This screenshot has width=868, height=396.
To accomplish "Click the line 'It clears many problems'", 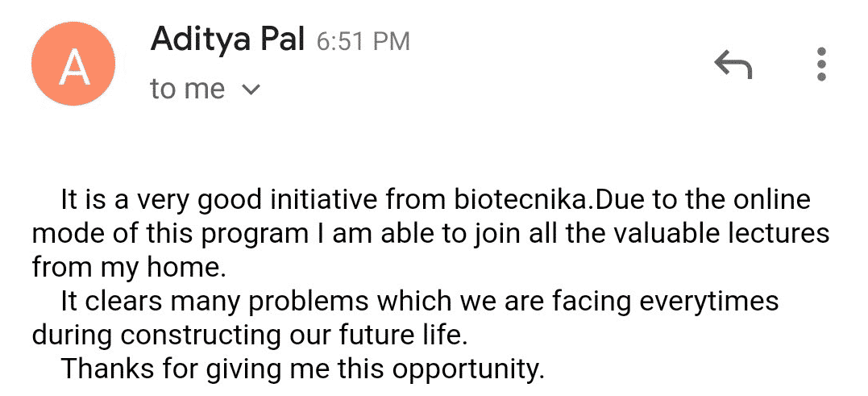I will [x=420, y=302].
